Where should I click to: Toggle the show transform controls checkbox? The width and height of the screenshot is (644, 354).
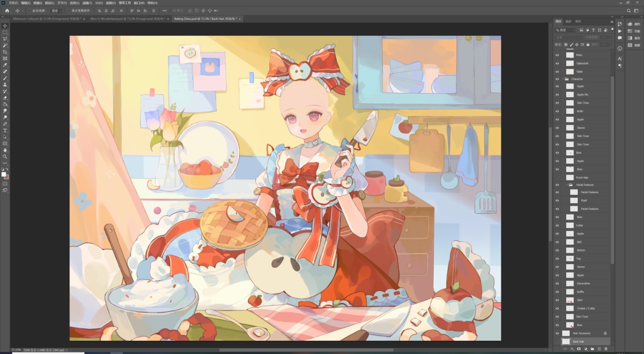coord(69,11)
